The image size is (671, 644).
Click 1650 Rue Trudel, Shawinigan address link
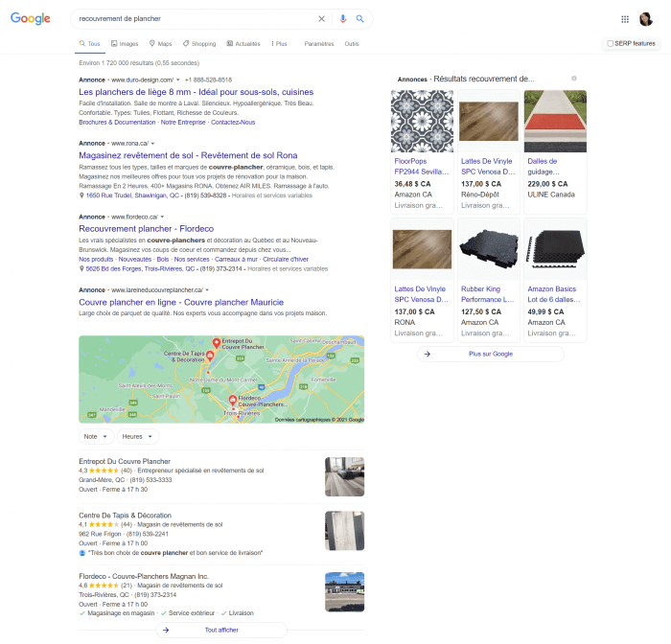click(x=132, y=195)
